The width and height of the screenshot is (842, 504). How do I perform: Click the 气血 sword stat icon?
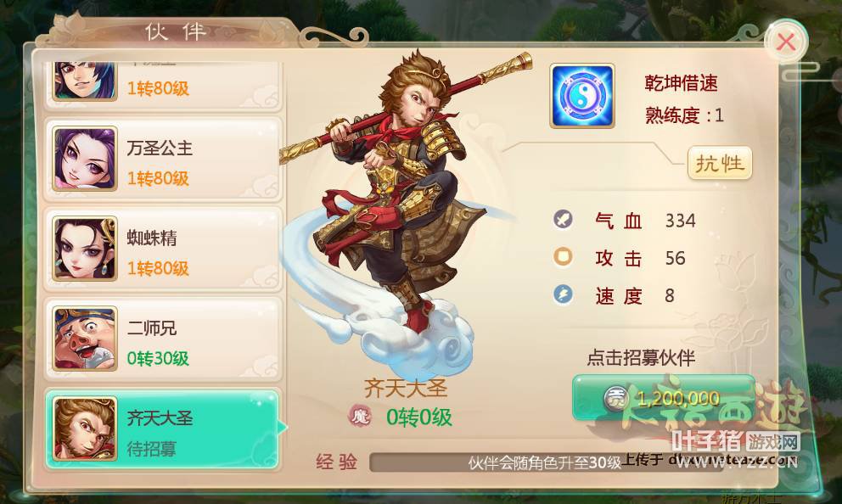[x=564, y=219]
